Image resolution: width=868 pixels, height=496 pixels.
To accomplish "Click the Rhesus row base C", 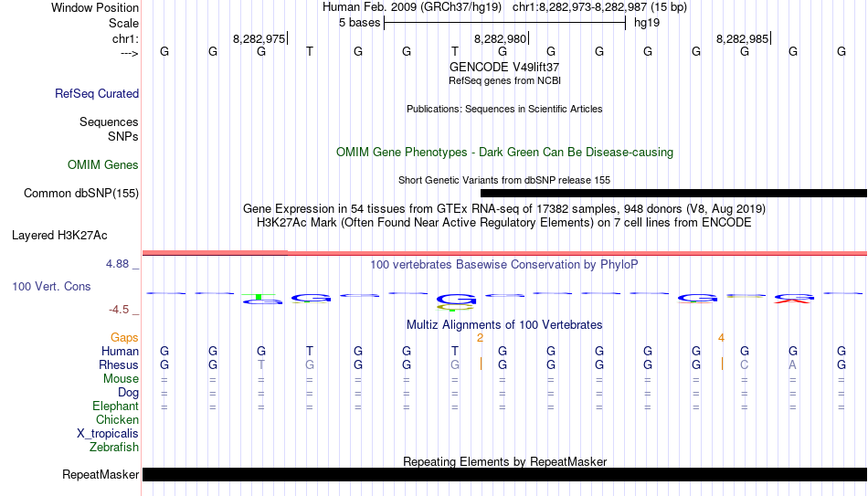I will [x=745, y=364].
